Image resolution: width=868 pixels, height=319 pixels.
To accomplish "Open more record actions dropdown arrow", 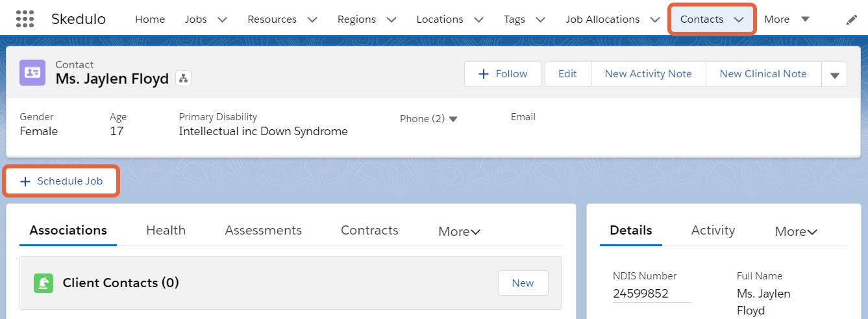I will point(834,74).
